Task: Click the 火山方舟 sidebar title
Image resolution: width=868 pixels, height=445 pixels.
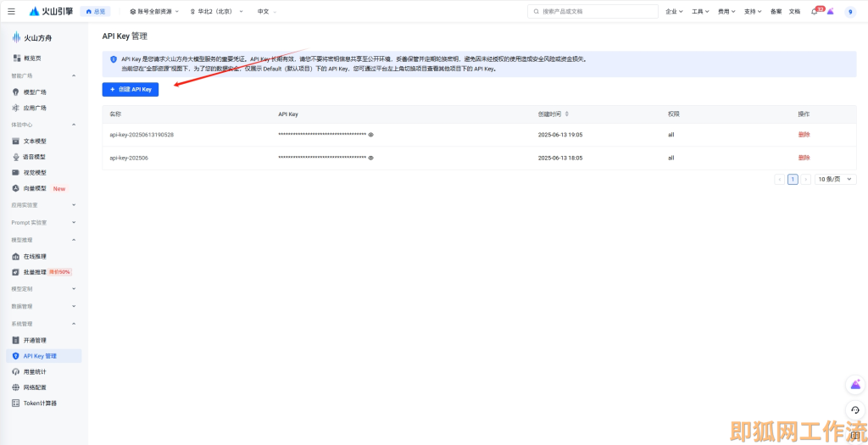Action: [x=32, y=38]
